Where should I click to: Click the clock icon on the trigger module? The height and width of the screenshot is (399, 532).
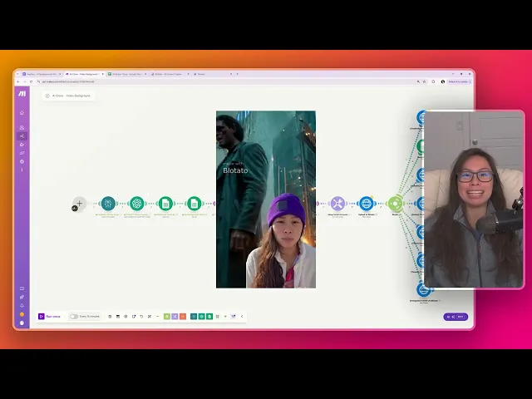[x=75, y=209]
